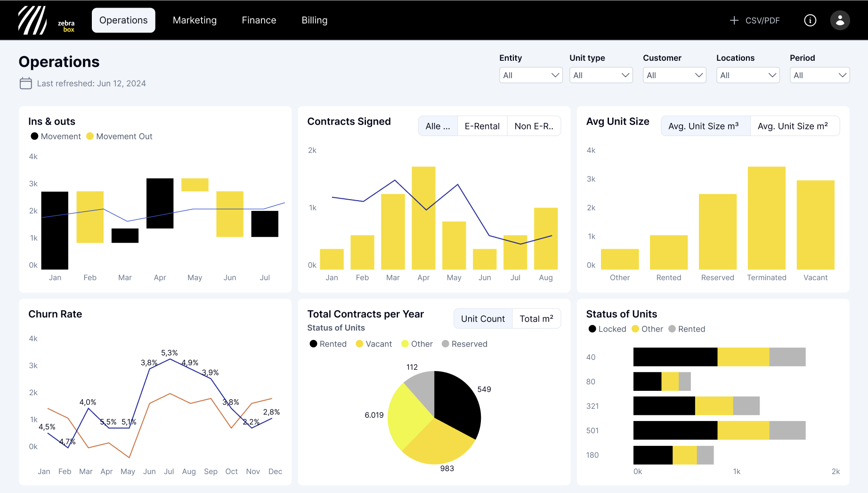868x493 pixels.
Task: Select Avg. Unit Size m³ tab
Action: click(706, 126)
